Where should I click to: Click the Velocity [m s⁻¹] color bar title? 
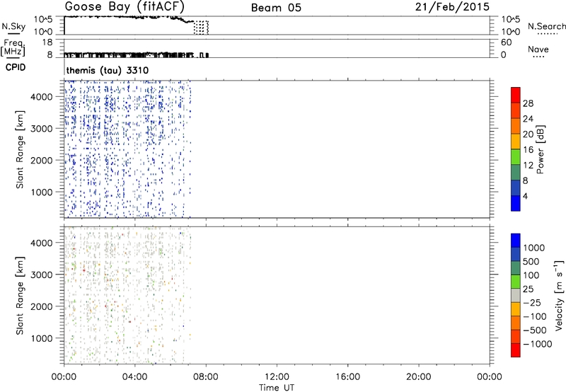[559, 295]
